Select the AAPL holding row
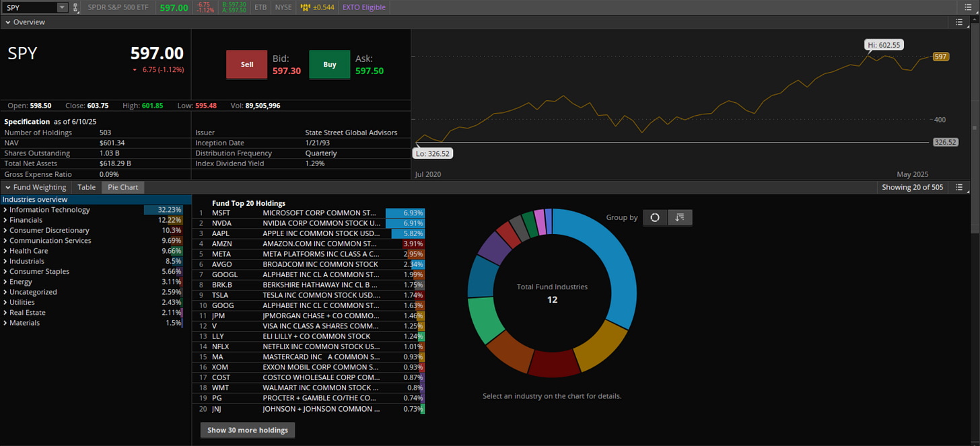The width and height of the screenshot is (980, 446). 310,233
